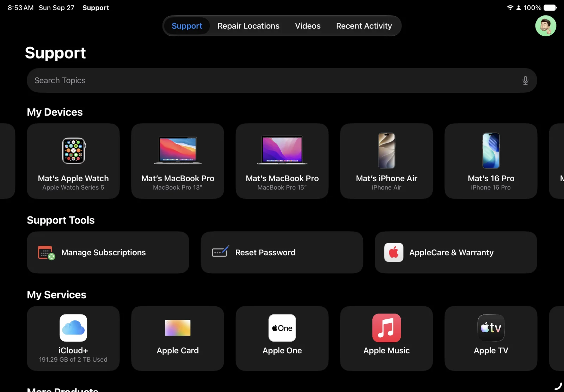Tap the Apple Music note icon

coord(387,328)
